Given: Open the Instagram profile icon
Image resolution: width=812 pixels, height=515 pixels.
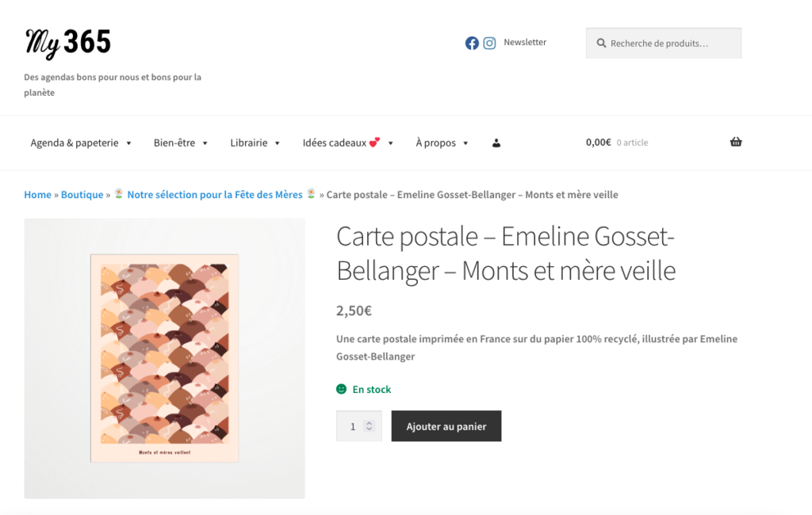Looking at the screenshot, I should click(x=490, y=44).
